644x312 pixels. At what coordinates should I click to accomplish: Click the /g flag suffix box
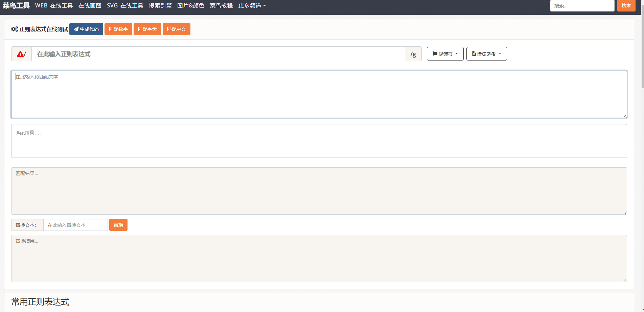pos(413,54)
